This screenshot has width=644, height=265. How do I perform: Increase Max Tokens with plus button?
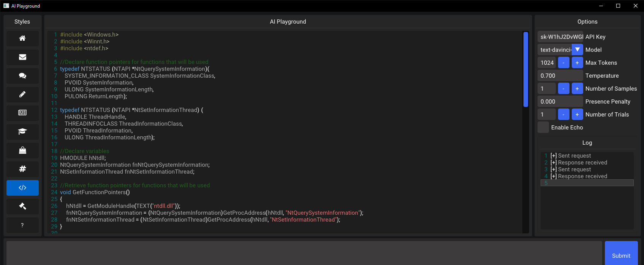click(x=577, y=62)
